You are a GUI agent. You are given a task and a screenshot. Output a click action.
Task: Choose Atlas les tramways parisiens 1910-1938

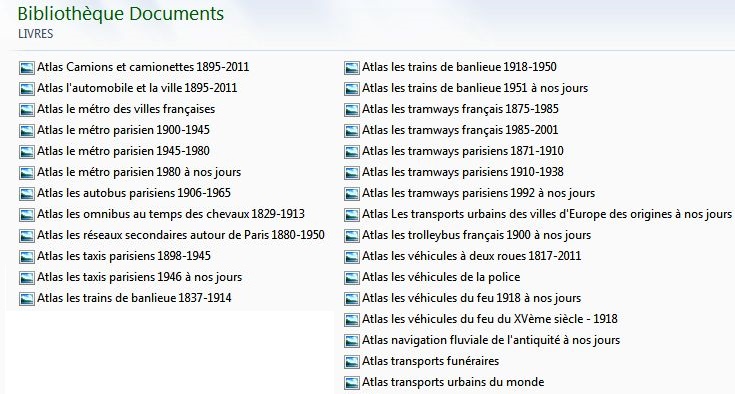click(x=463, y=172)
